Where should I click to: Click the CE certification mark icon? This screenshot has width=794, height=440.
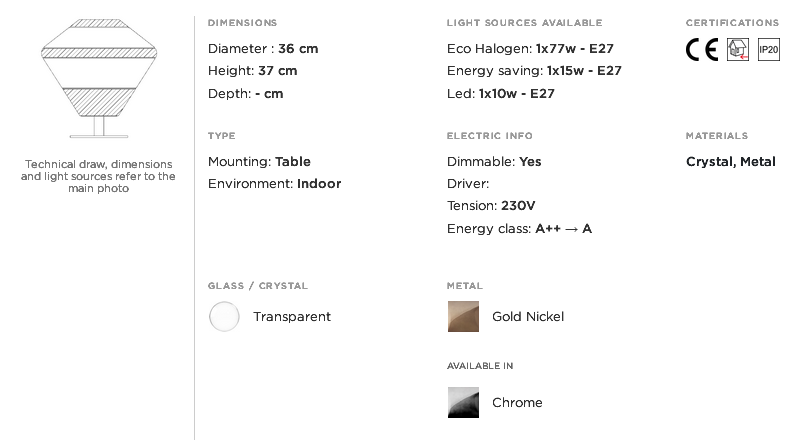coord(701,50)
